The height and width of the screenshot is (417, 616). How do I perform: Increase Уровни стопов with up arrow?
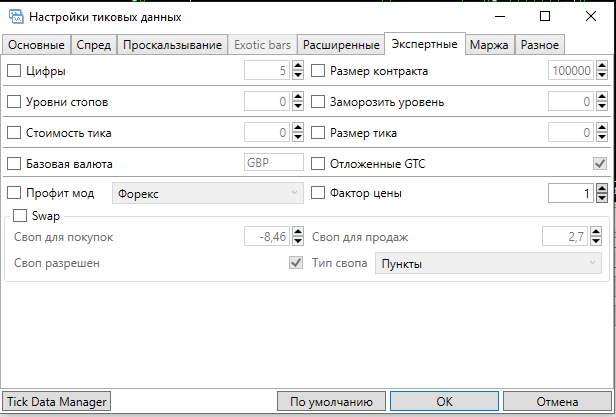coord(298,97)
